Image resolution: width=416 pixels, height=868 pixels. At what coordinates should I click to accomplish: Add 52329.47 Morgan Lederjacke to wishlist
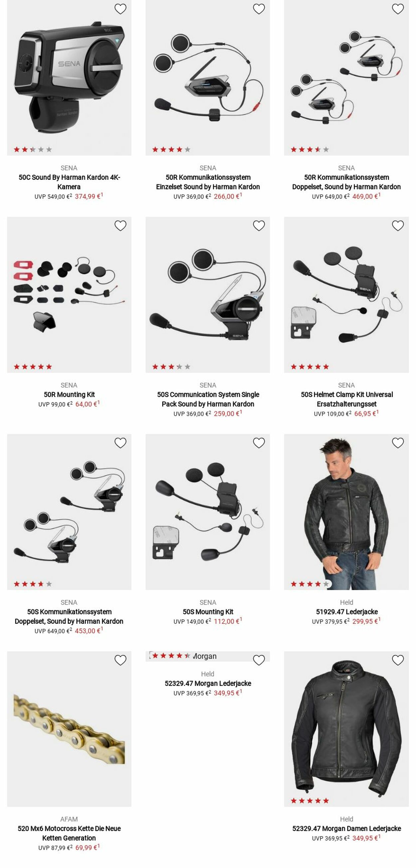pyautogui.click(x=259, y=660)
